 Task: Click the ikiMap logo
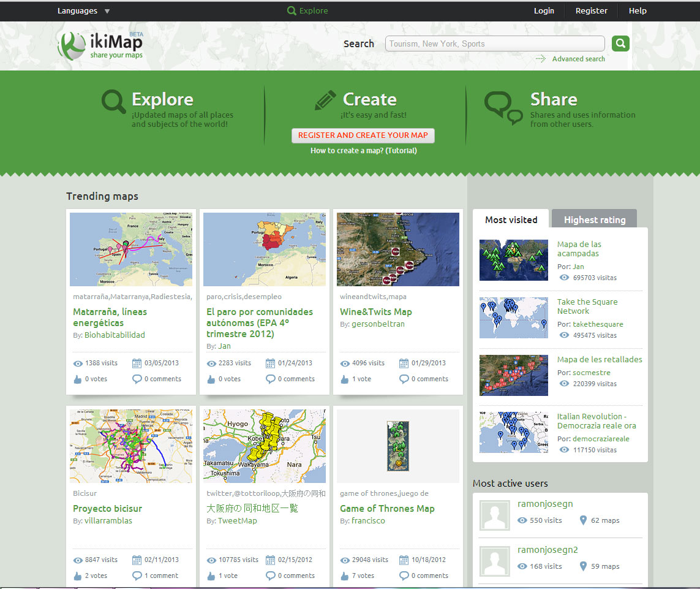click(100, 46)
